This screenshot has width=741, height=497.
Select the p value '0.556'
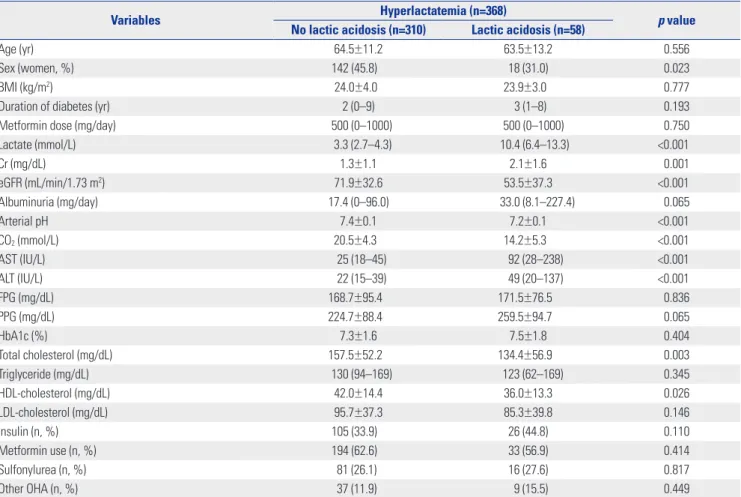676,49
